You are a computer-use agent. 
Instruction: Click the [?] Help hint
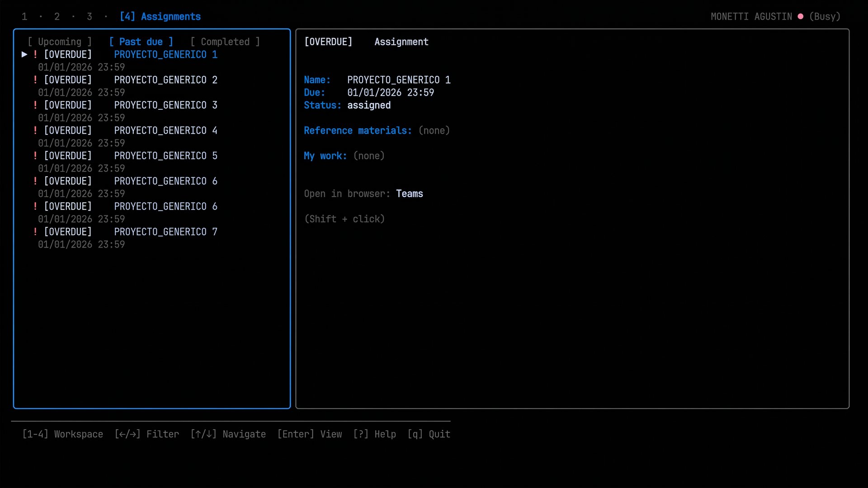[x=374, y=434]
